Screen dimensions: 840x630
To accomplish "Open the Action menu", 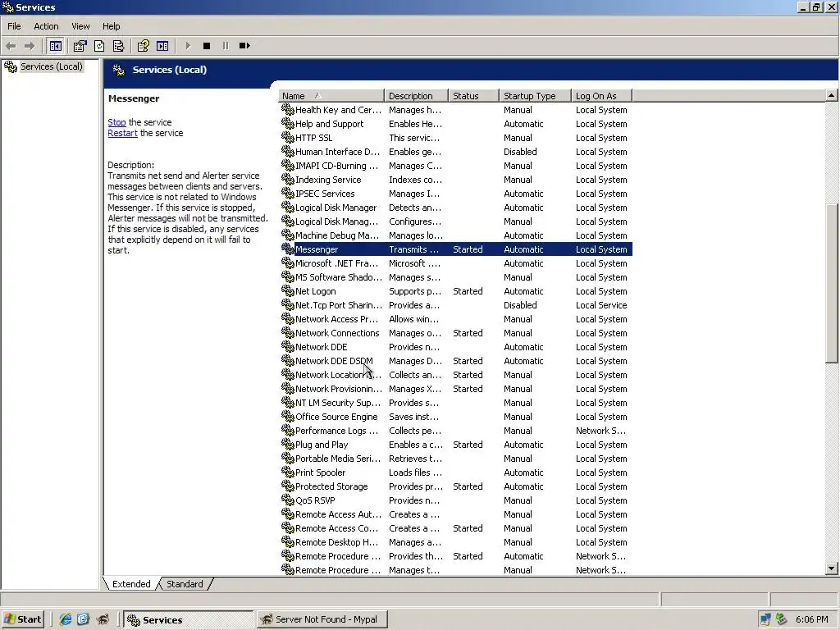I will 46,26.
